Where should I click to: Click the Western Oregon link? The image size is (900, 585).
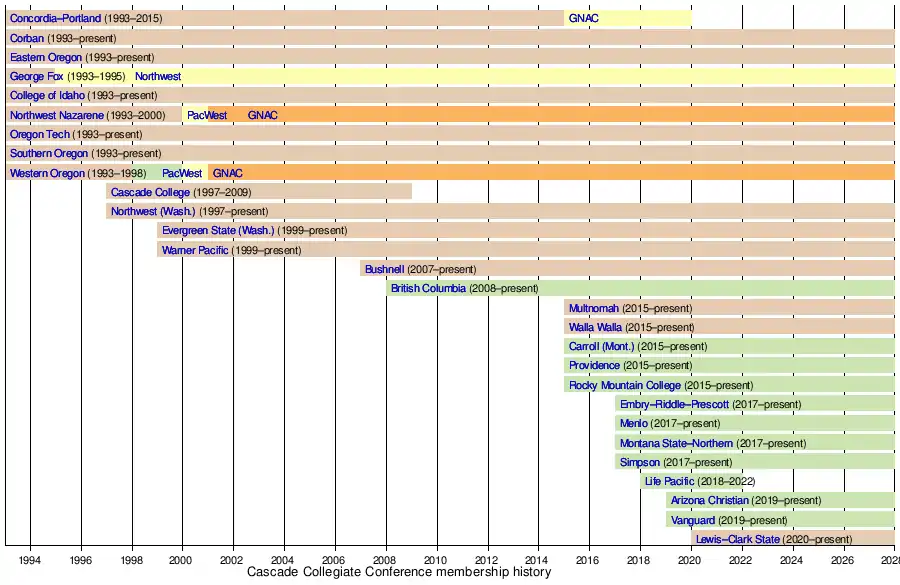(47, 173)
